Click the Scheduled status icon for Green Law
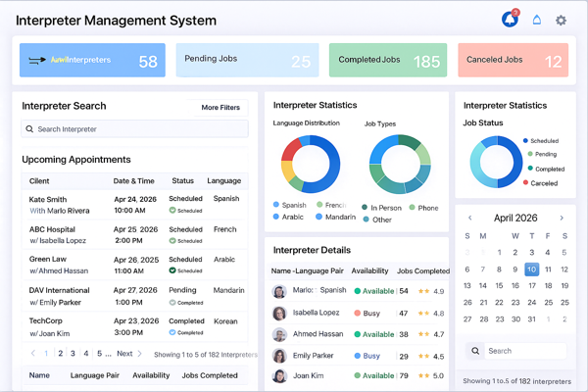Screen dimensions: 588x392 pos(172,270)
